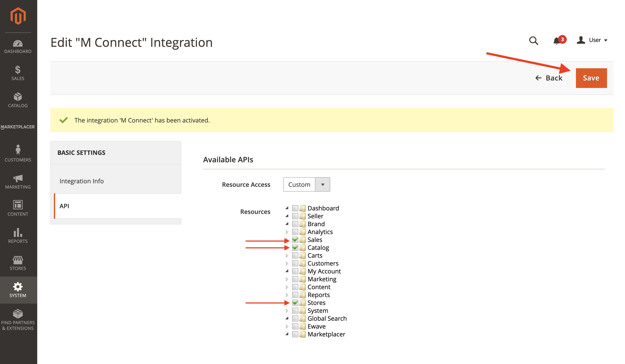Expand the Reports tree node
The image size is (625, 364).
pos(287,295)
